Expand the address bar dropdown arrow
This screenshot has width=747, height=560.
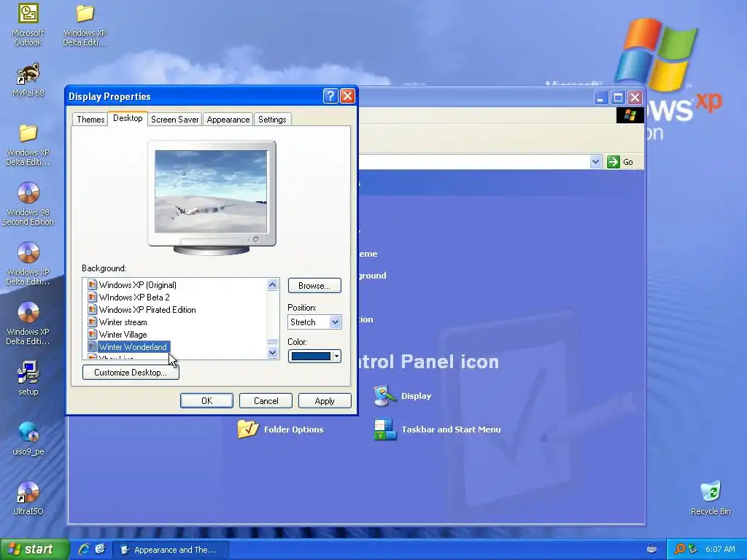click(595, 162)
